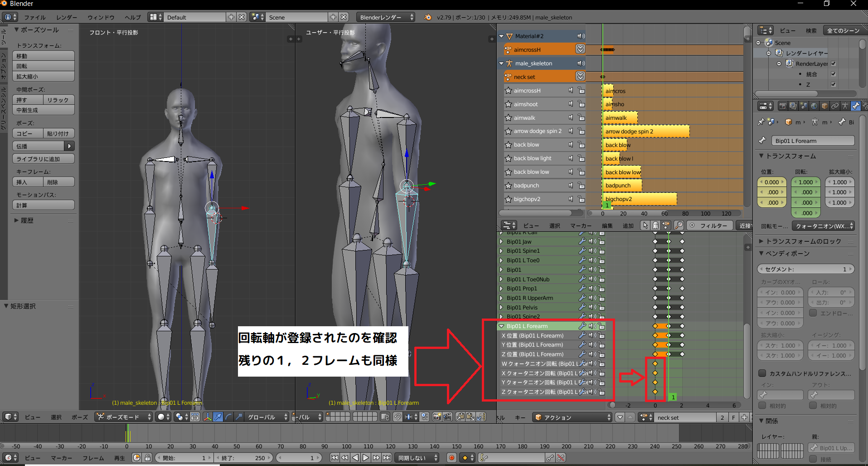This screenshot has height=466, width=868.
Task: Click the リラックス button
Action: click(59, 100)
